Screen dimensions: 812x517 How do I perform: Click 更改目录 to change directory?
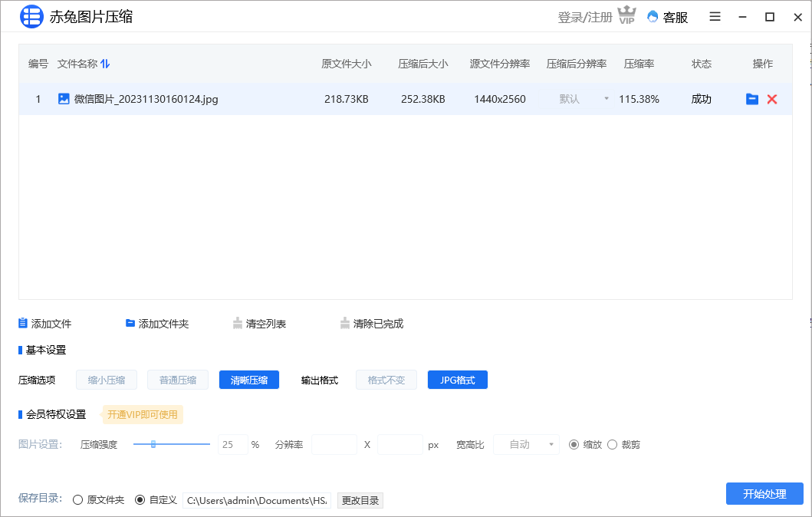pyautogui.click(x=360, y=499)
